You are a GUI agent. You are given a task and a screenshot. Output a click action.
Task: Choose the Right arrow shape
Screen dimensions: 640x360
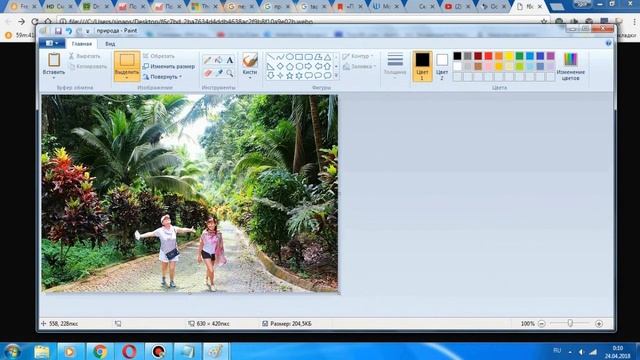pos(308,66)
